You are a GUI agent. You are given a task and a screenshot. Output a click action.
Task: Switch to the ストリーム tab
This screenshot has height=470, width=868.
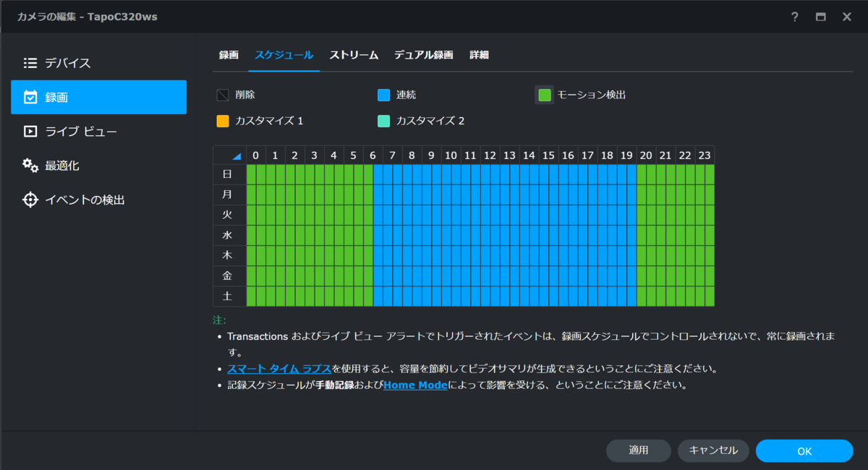[x=354, y=55]
